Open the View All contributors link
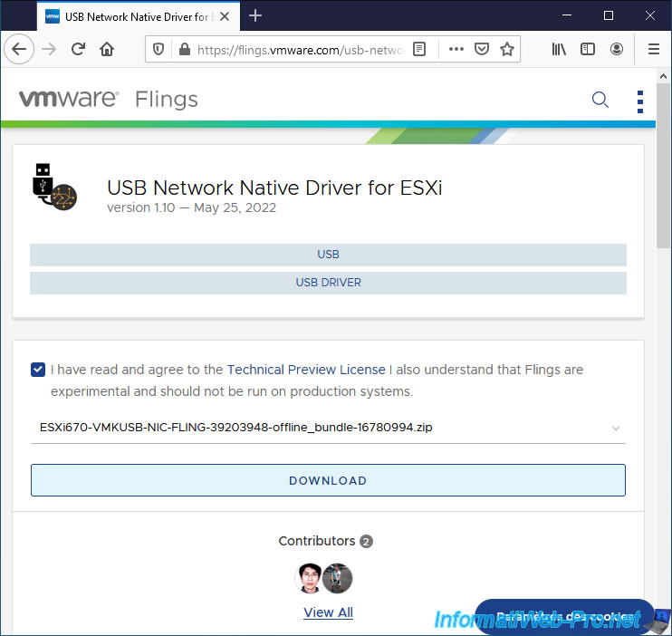 click(328, 612)
